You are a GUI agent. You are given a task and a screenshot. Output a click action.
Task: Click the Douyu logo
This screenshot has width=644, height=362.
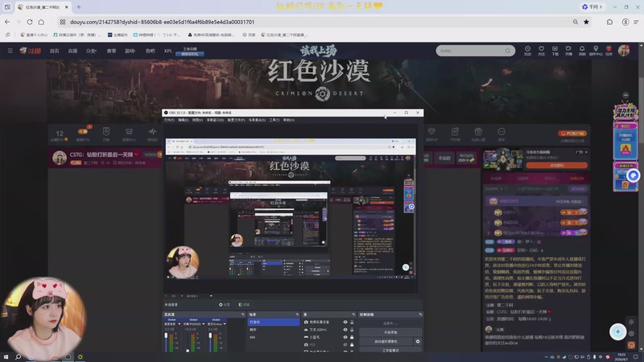pos(31,51)
